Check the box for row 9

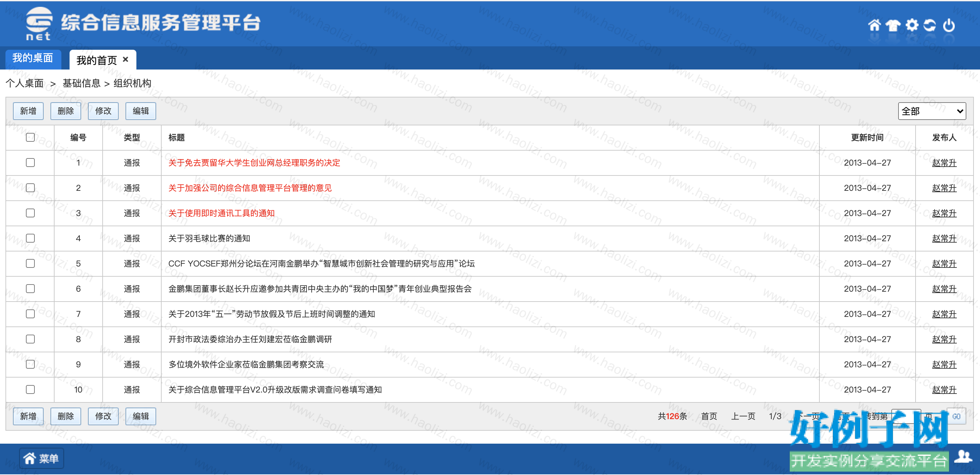tap(30, 364)
